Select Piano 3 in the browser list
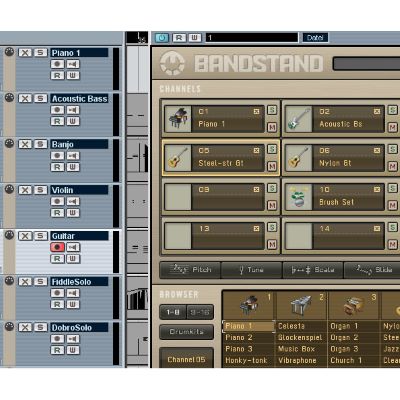 [x=239, y=349]
